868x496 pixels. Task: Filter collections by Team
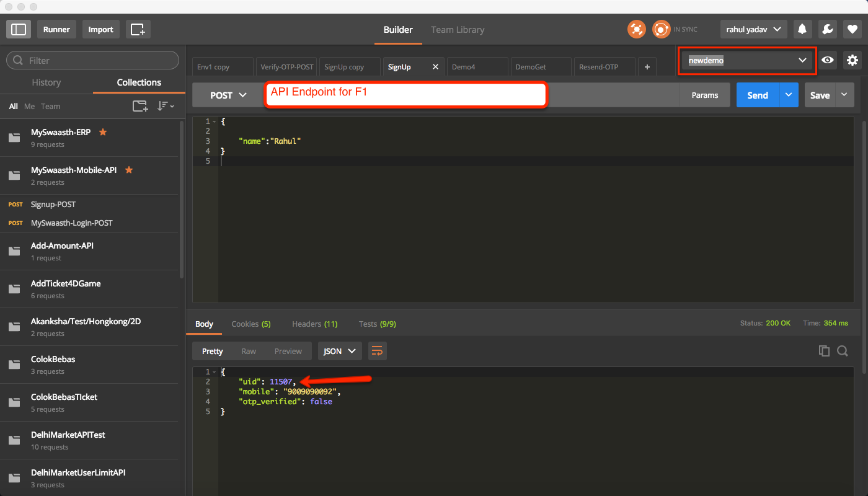tap(51, 106)
